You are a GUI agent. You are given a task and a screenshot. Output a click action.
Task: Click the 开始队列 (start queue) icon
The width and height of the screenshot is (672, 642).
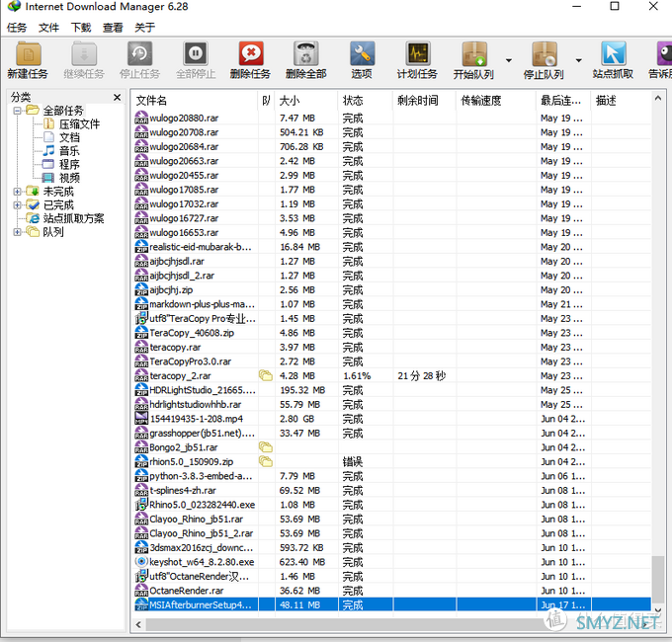(474, 54)
